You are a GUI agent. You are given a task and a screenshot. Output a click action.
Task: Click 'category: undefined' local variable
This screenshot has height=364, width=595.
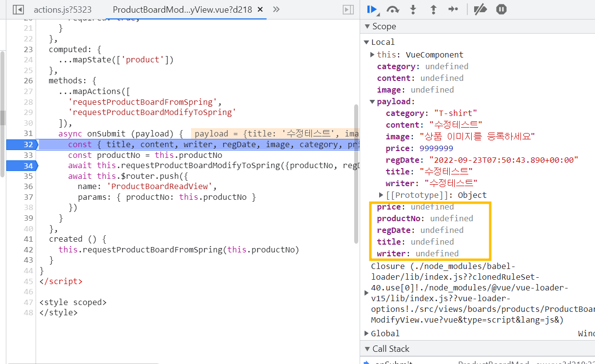tap(422, 66)
